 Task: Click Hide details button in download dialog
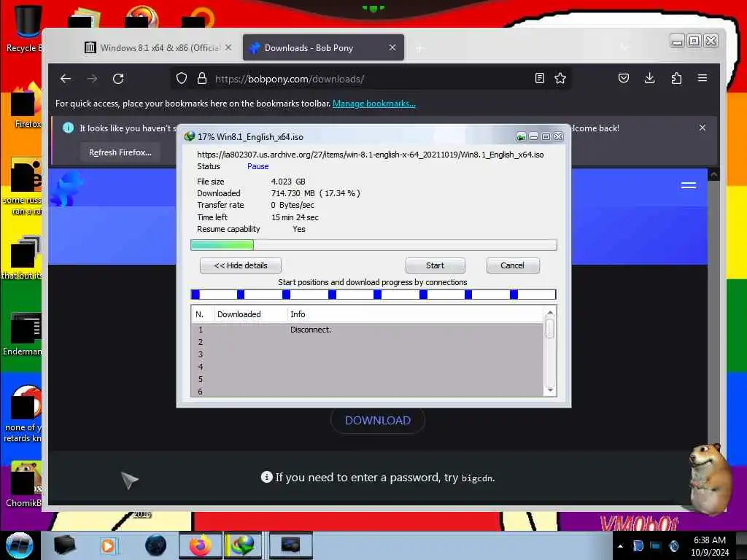coord(241,265)
